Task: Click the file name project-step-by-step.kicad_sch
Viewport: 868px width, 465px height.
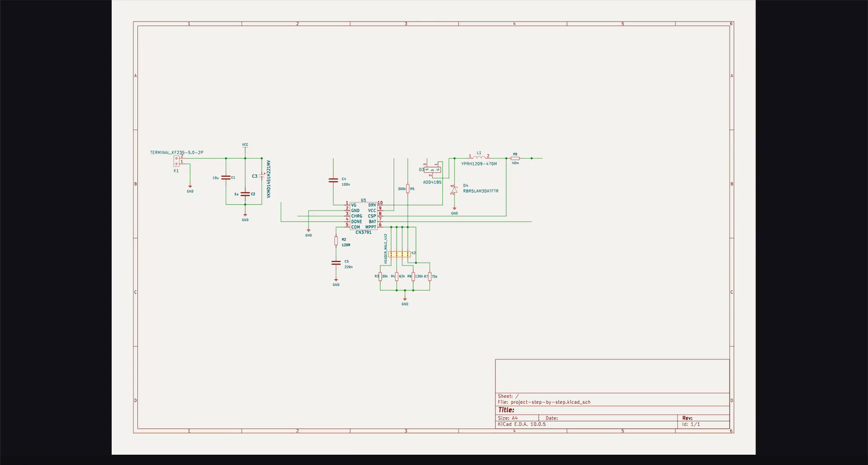Action: click(x=551, y=402)
